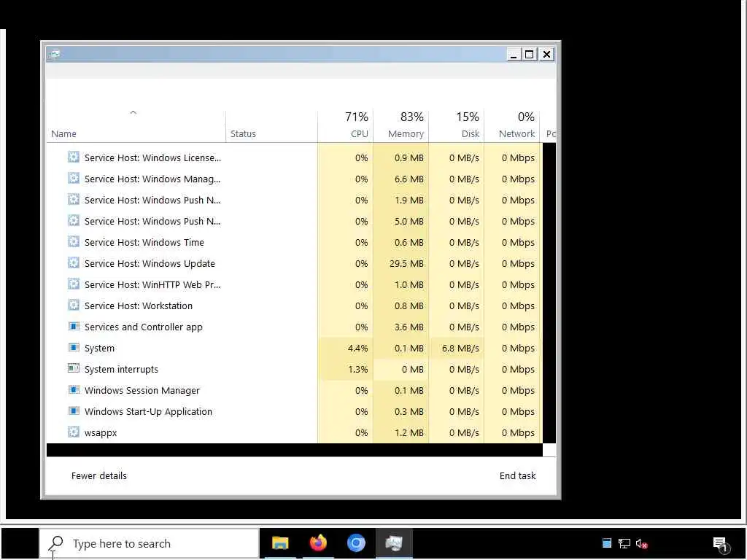747x560 pixels.
Task: Click the Service Host: Windows Update gear icon
Action: pyautogui.click(x=74, y=262)
